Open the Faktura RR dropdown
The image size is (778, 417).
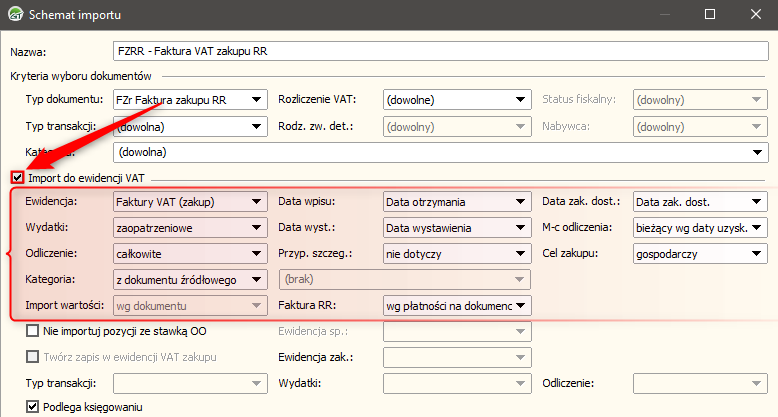tap(521, 305)
